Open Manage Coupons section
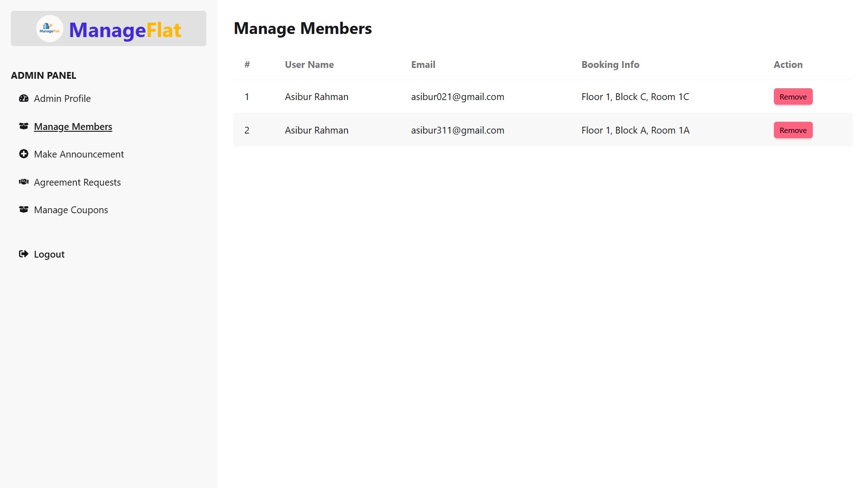 pos(71,210)
